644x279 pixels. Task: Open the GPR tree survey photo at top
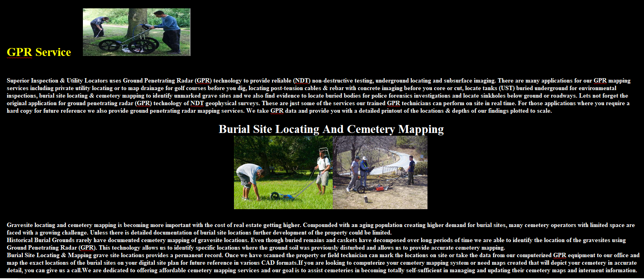136,32
